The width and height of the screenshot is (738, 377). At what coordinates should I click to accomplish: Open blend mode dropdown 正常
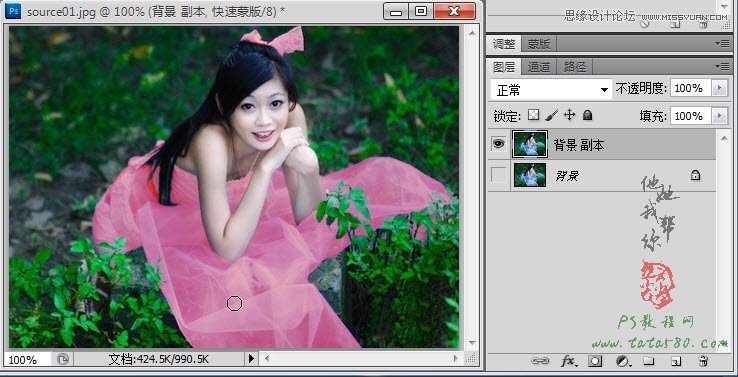click(551, 89)
